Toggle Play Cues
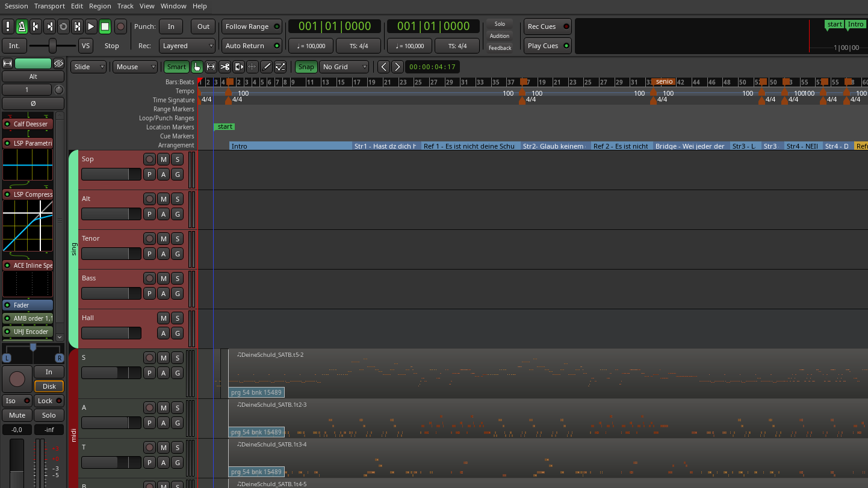868x488 pixels. click(x=548, y=46)
